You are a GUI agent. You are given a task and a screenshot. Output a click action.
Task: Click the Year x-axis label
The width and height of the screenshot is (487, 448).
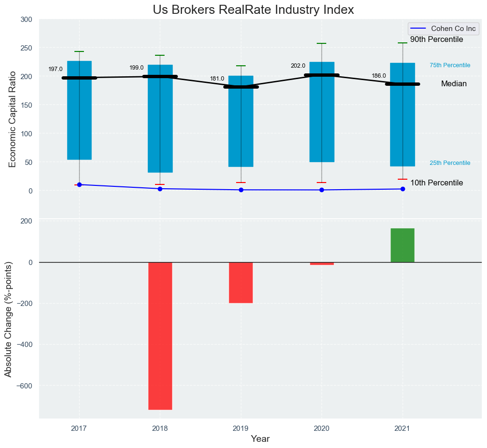[260, 438]
